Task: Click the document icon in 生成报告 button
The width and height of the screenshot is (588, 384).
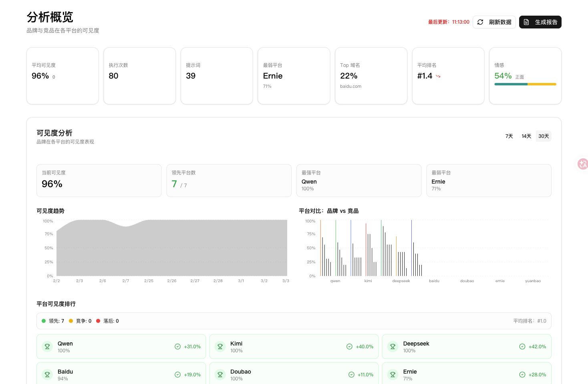Action: pyautogui.click(x=526, y=22)
